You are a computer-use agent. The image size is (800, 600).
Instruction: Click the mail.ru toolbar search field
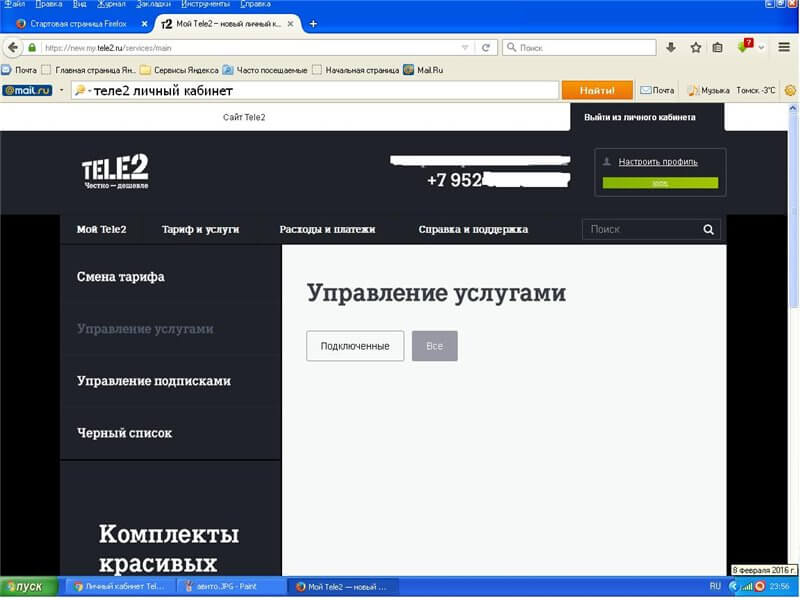(315, 90)
